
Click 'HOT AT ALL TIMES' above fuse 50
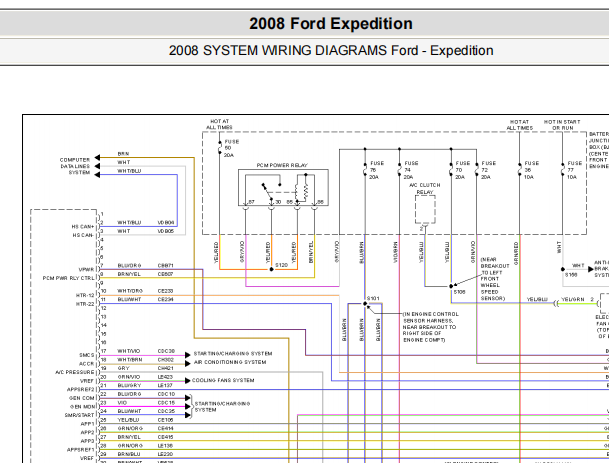pyautogui.click(x=219, y=124)
